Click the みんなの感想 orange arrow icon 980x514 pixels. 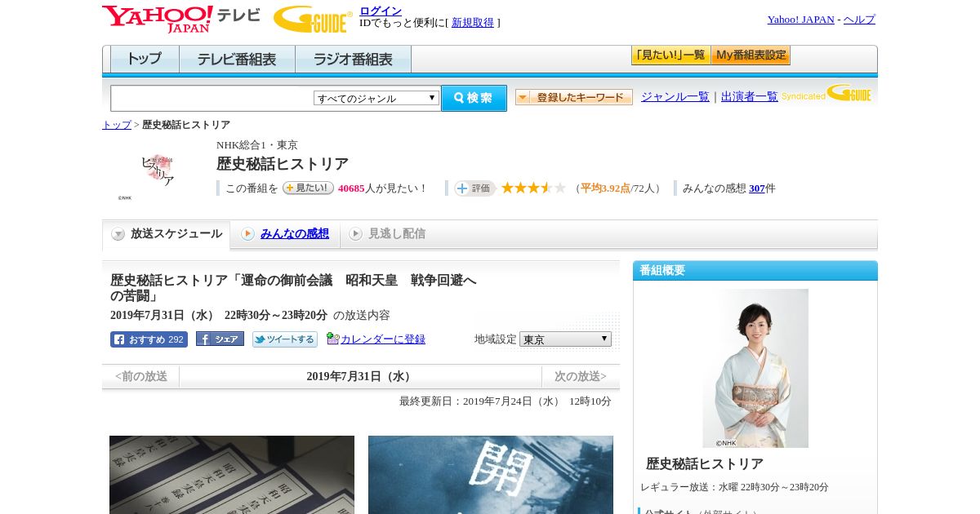pos(247,234)
